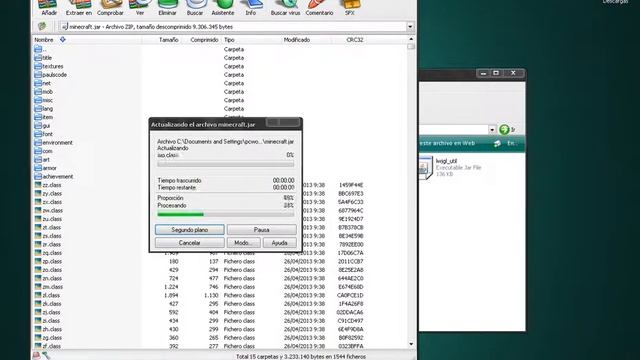
Task: Select the zm.class file
Action: point(49,287)
